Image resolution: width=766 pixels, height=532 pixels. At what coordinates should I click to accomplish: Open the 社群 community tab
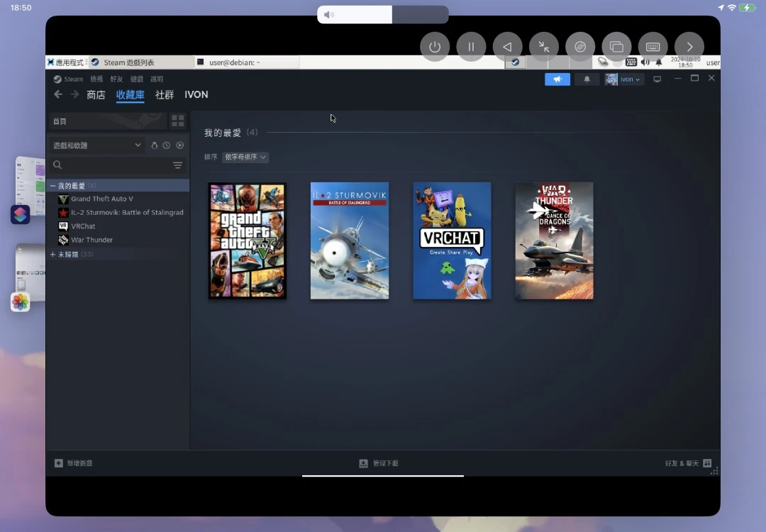[165, 95]
